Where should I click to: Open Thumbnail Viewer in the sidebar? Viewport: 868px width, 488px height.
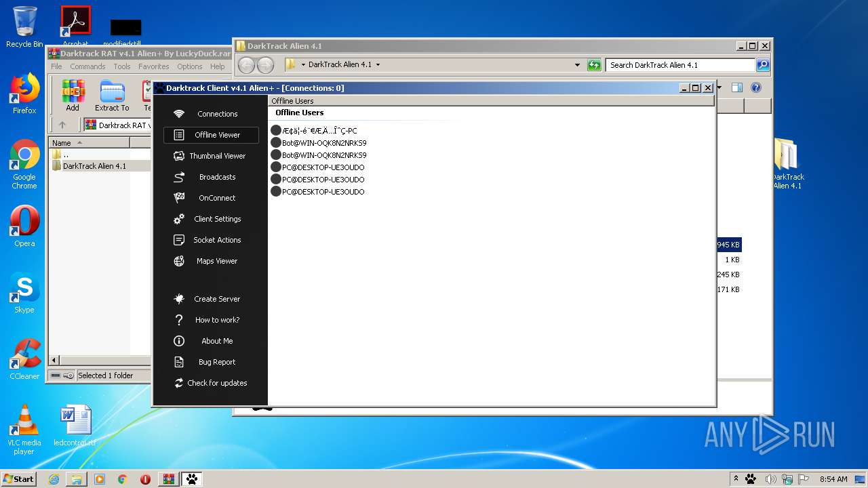click(211, 156)
